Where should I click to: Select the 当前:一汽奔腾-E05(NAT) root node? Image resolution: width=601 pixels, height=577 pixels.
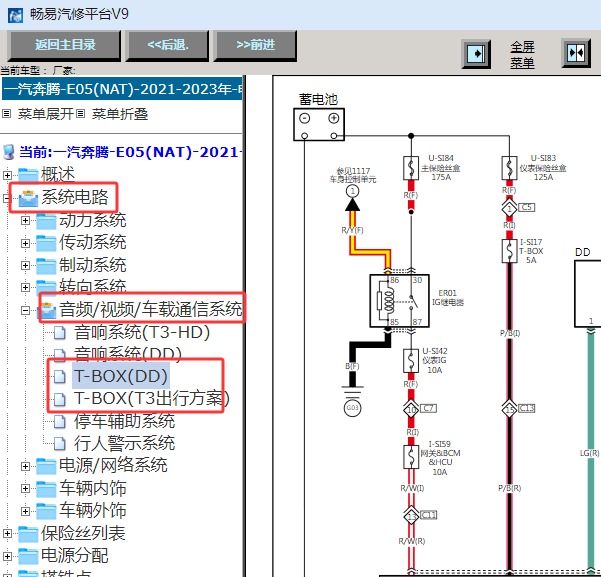tap(130, 152)
